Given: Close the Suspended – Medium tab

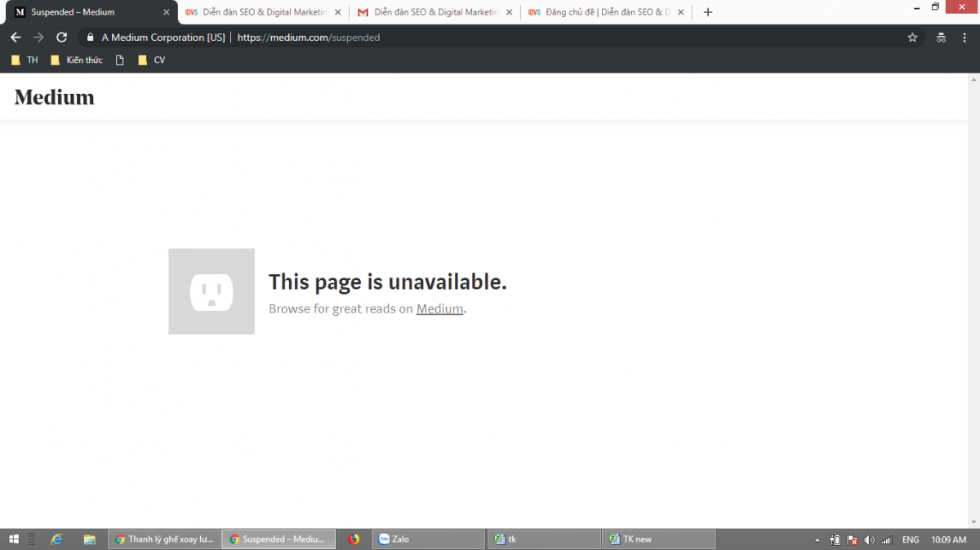Looking at the screenshot, I should (x=167, y=12).
